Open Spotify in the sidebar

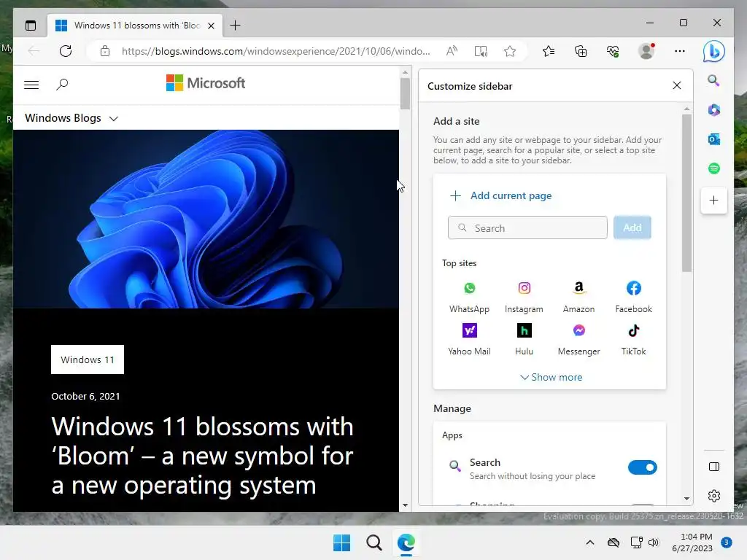pyautogui.click(x=713, y=168)
